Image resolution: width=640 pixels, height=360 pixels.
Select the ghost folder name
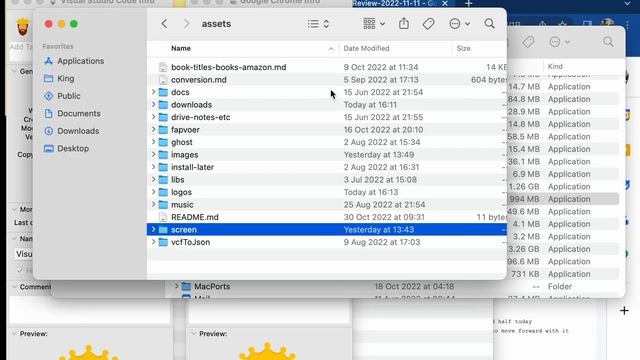coord(182,142)
